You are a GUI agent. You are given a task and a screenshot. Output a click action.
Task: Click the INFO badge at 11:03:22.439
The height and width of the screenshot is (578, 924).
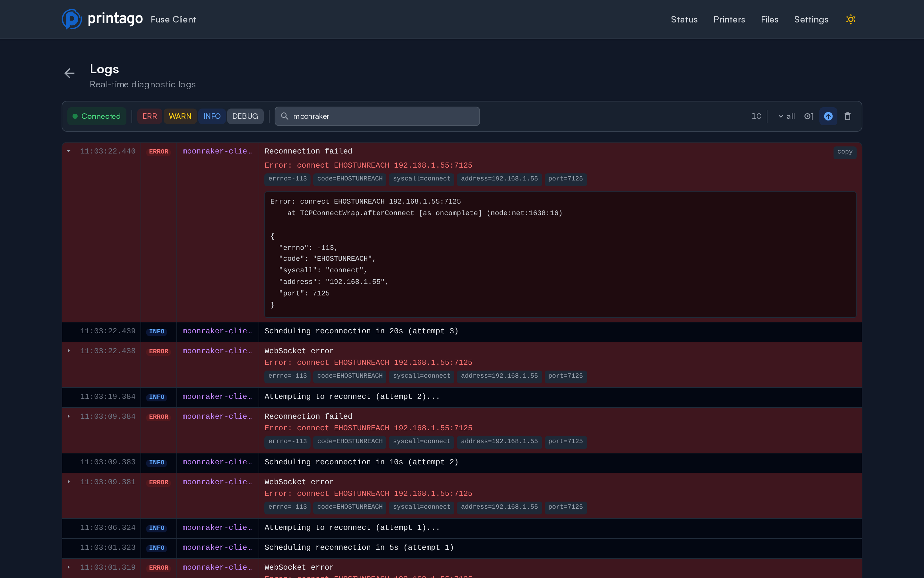pos(157,331)
